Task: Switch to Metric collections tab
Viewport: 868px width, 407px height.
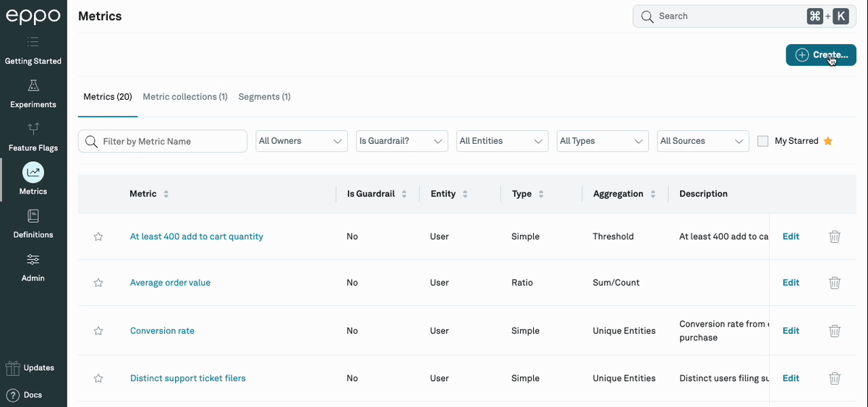Action: [x=185, y=97]
